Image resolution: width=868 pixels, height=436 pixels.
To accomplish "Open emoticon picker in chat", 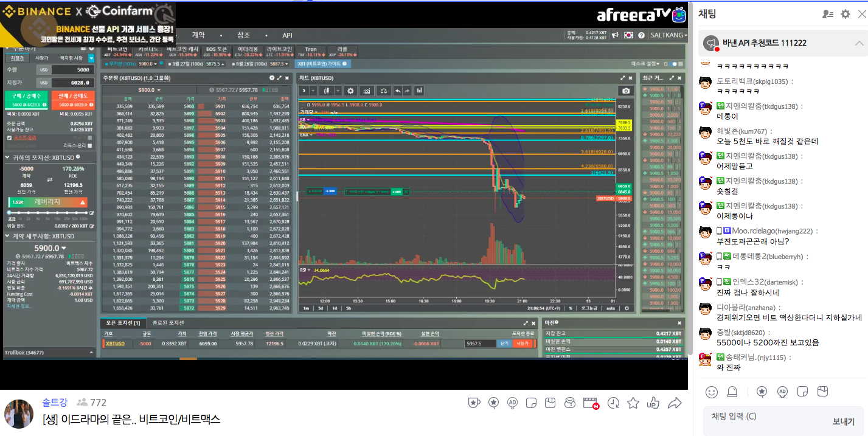I will click(711, 391).
